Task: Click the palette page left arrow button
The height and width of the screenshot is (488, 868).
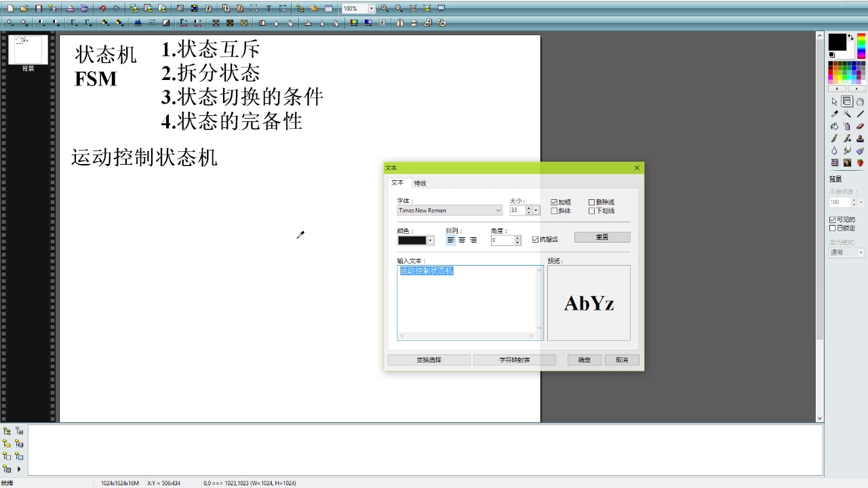Action: 837,89
